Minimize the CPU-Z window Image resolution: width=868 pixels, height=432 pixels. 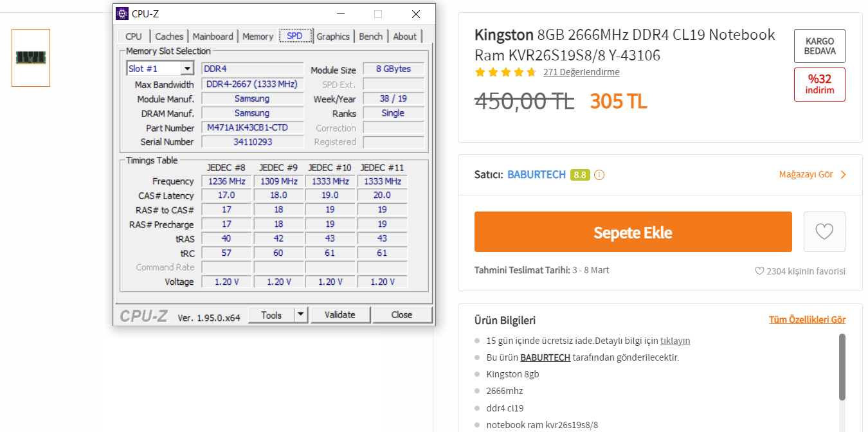pos(339,14)
